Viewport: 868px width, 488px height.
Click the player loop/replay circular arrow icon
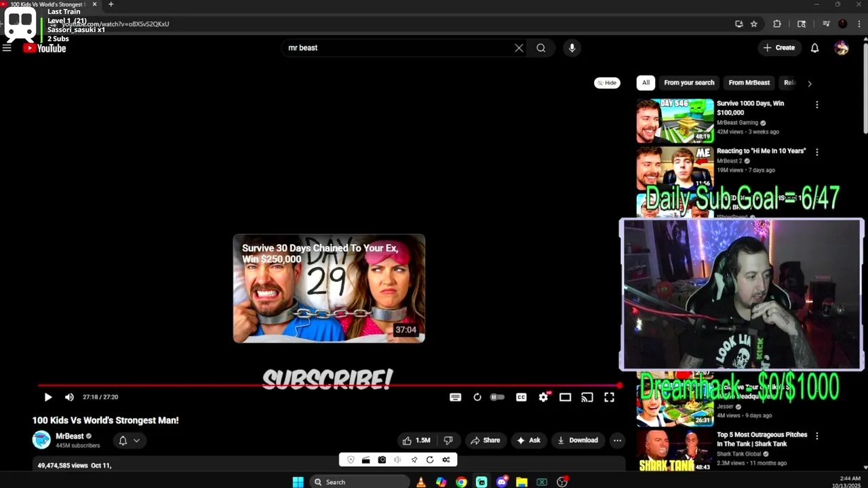coord(477,397)
